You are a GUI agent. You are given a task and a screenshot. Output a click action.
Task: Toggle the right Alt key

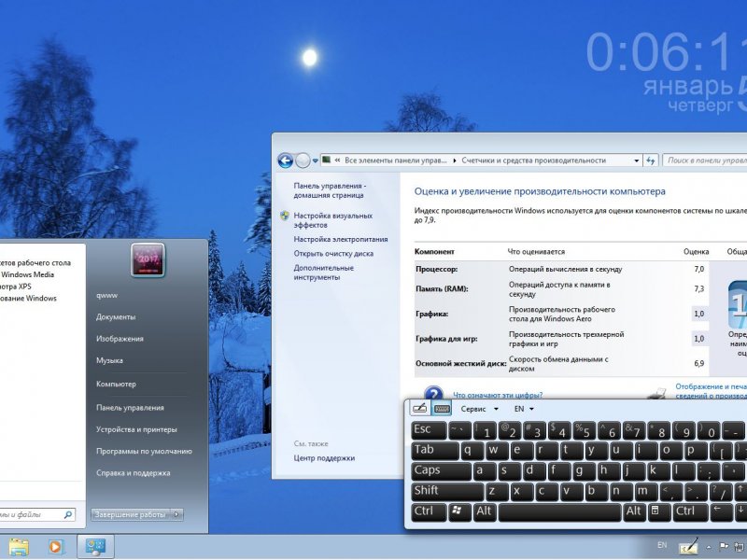click(635, 511)
